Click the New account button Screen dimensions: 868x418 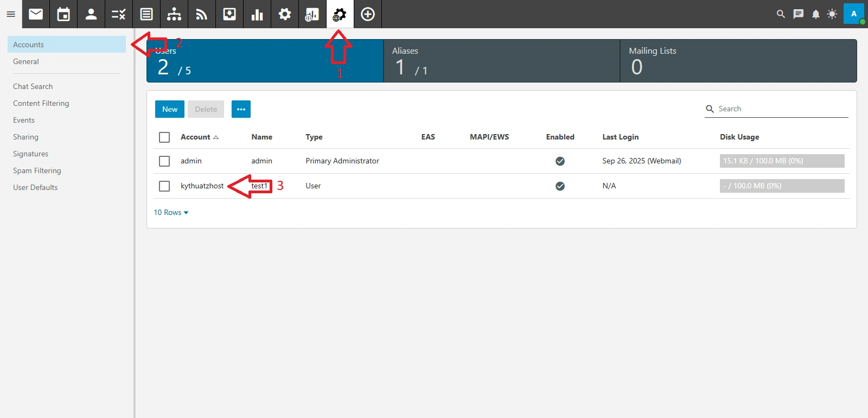click(x=169, y=109)
